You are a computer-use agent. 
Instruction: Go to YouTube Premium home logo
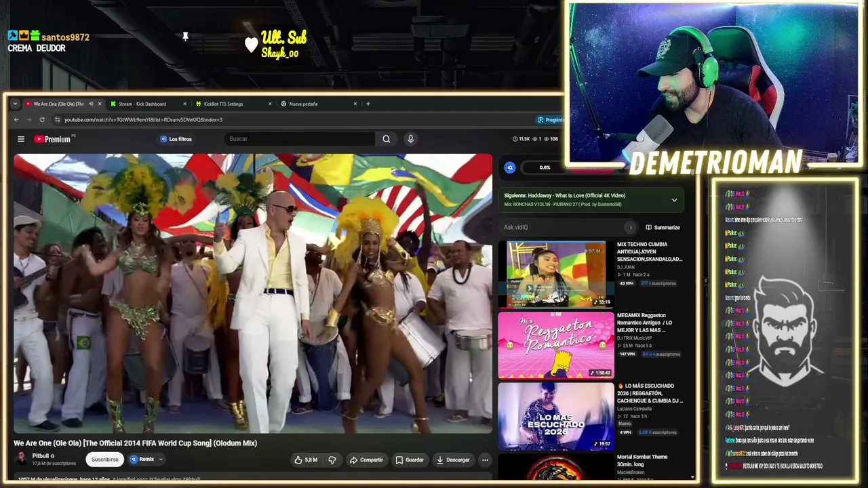(53, 139)
